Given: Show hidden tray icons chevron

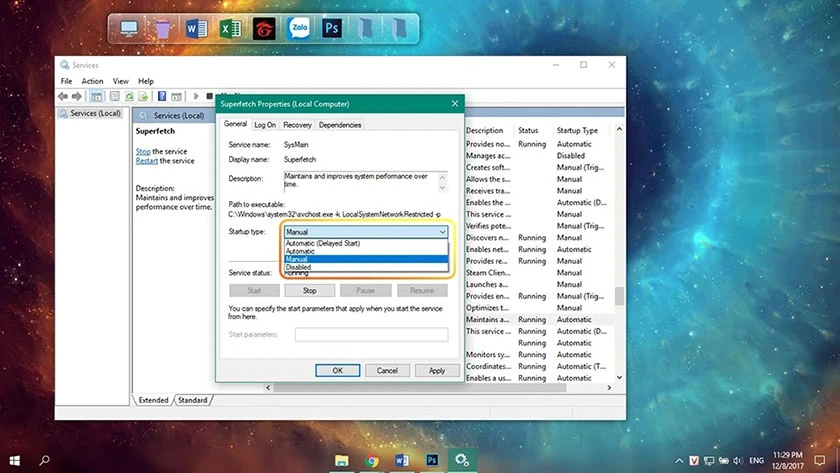Looking at the screenshot, I should [x=679, y=461].
